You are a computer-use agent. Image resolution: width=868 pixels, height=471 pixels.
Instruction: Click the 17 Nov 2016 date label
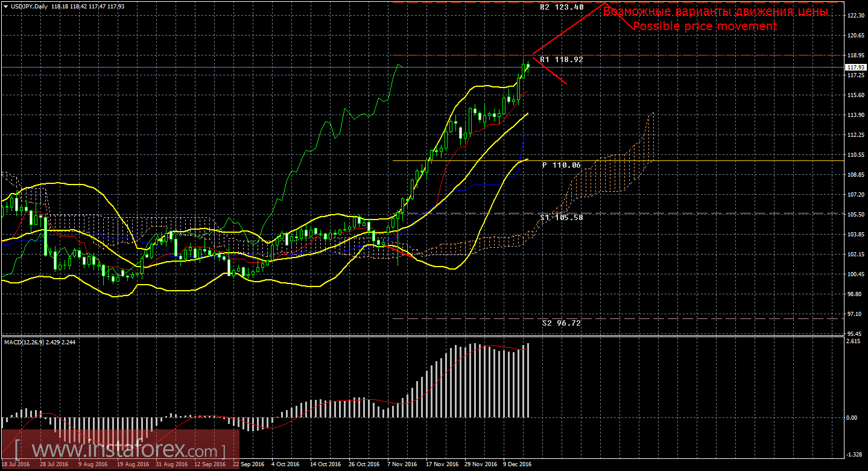point(441,465)
